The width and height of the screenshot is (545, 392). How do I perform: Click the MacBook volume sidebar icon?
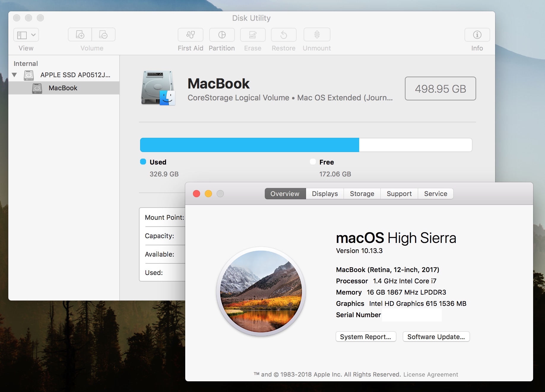(x=37, y=88)
